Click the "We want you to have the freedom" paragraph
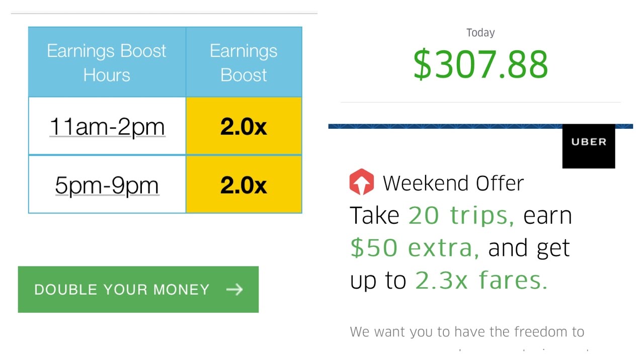644x362 pixels. point(467,332)
